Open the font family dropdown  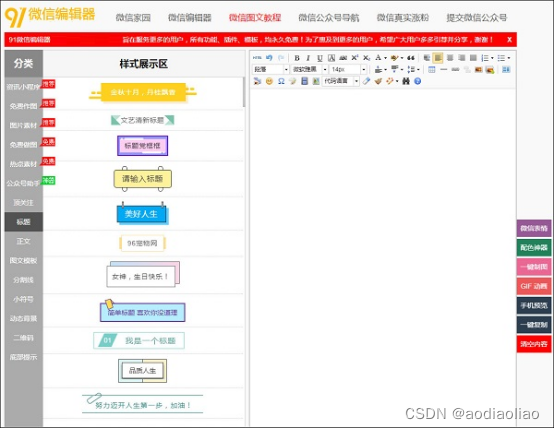(x=309, y=70)
